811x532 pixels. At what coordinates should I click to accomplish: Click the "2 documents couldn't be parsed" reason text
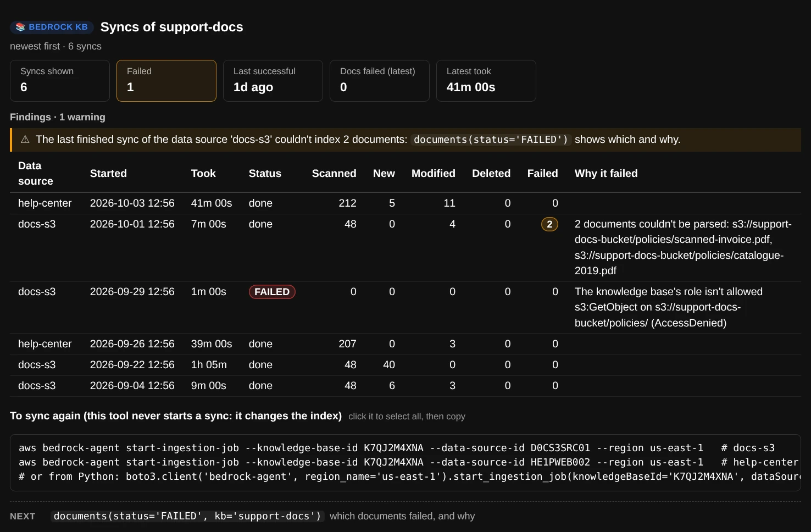(684, 247)
